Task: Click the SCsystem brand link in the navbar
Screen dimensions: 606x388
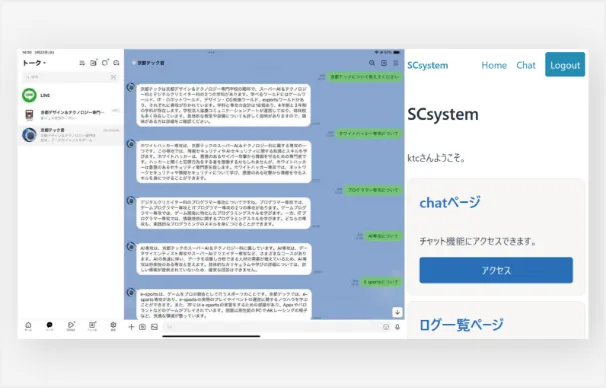Action: tap(427, 65)
